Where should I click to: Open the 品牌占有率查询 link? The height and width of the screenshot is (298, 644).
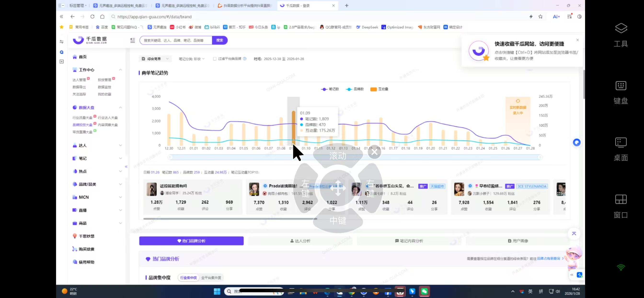[549, 259]
